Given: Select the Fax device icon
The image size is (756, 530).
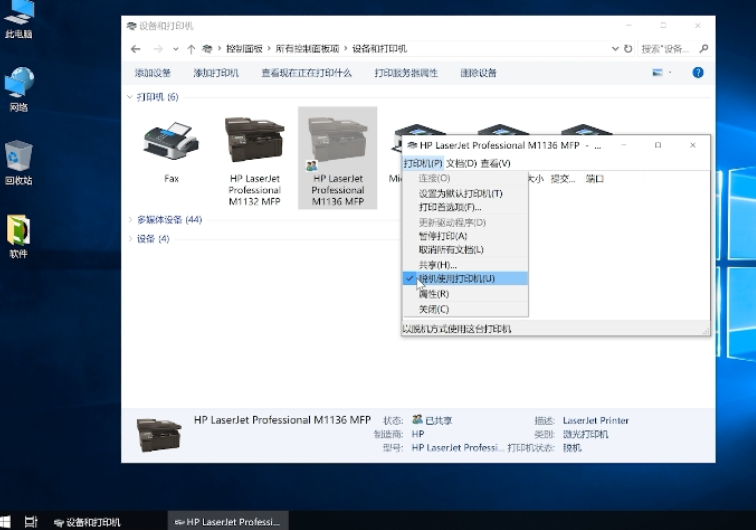Looking at the screenshot, I should pos(171,143).
